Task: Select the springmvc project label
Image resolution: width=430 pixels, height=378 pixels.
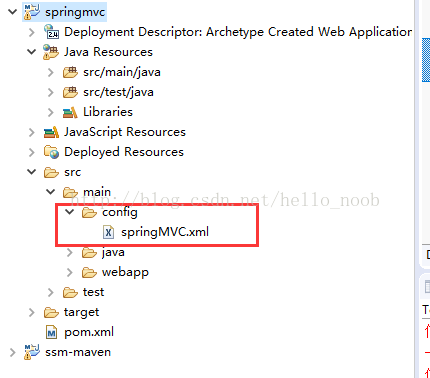Action: [x=75, y=12]
